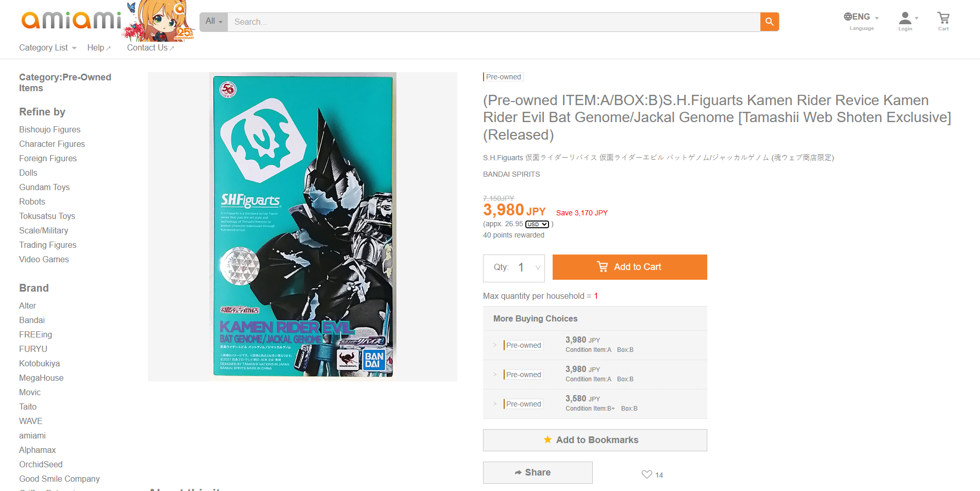Click the heart likes icon
This screenshot has width=980, height=491.
(646, 475)
